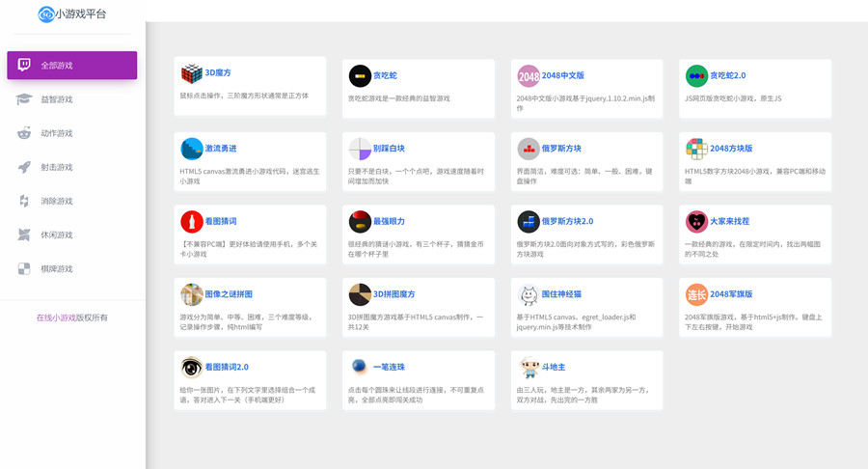868x469 pixels.
Task: Click the 看图猜词2.0 eye icon
Action: (191, 367)
